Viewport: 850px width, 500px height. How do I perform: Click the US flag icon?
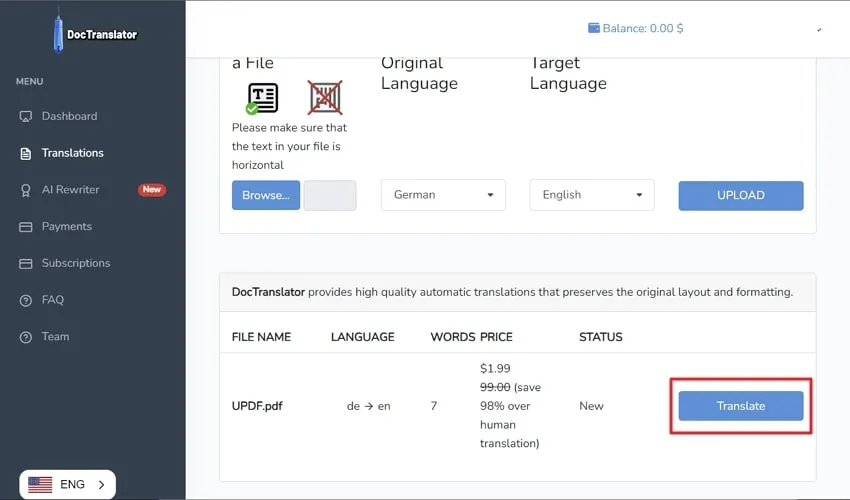pyautogui.click(x=40, y=484)
